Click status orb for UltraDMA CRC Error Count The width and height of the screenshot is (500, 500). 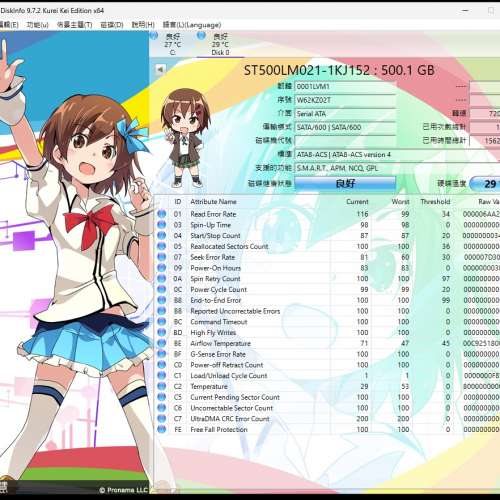(162, 419)
